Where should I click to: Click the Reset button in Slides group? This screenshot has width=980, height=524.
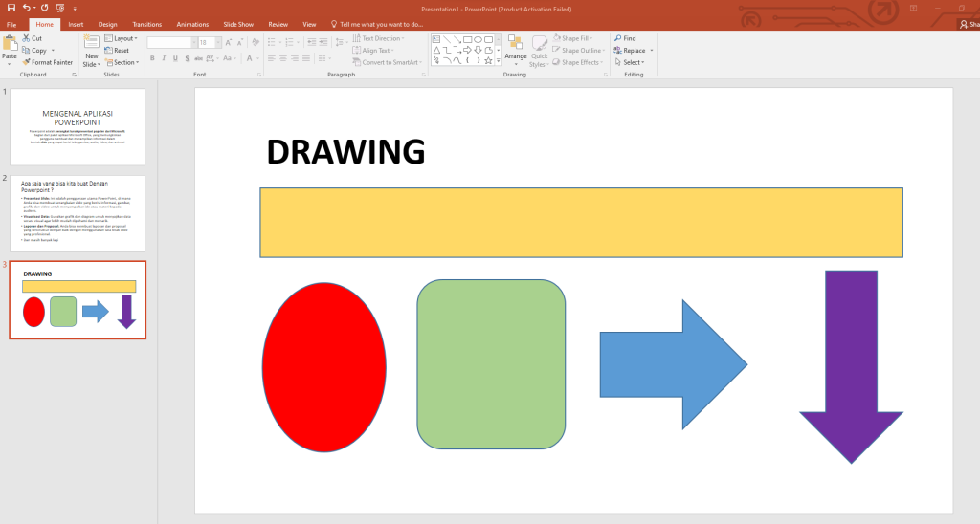[x=118, y=51]
